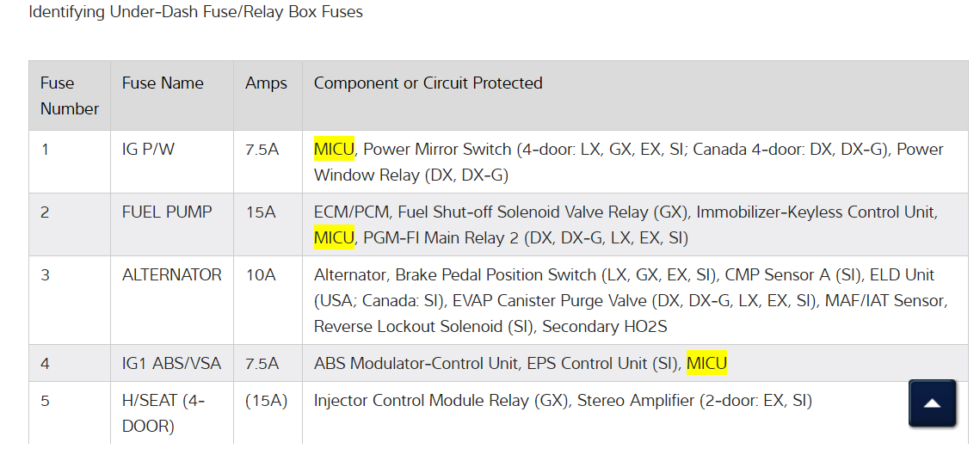Click fuse number 5 cell
Viewport: 980px width, 455px height.
click(45, 400)
